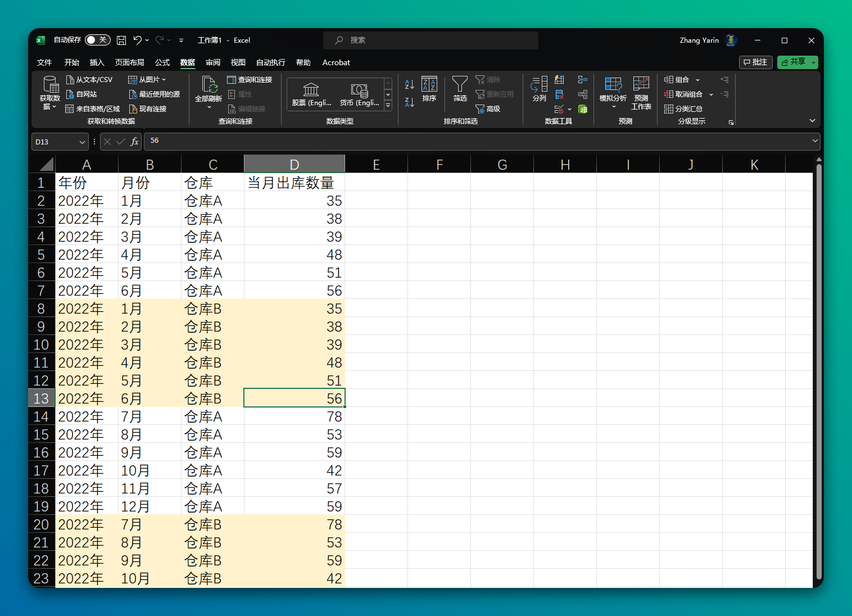Open Customize Quick Access Toolbar dropdown
852x616 pixels.
(181, 40)
